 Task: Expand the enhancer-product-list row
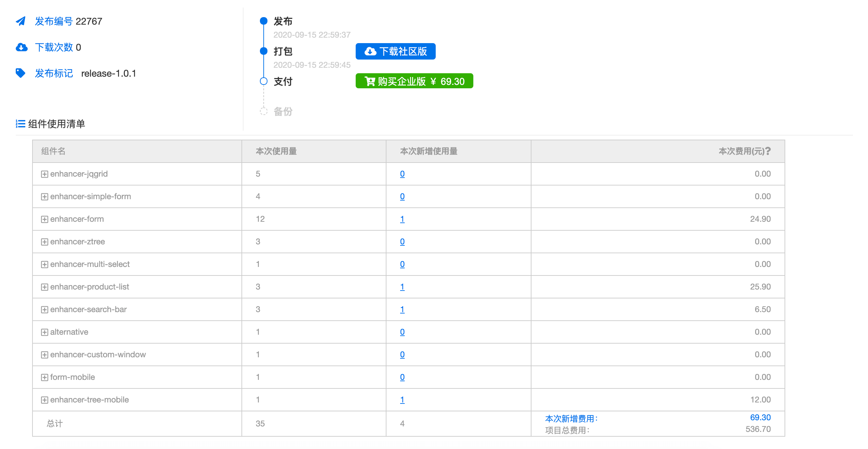pos(44,287)
